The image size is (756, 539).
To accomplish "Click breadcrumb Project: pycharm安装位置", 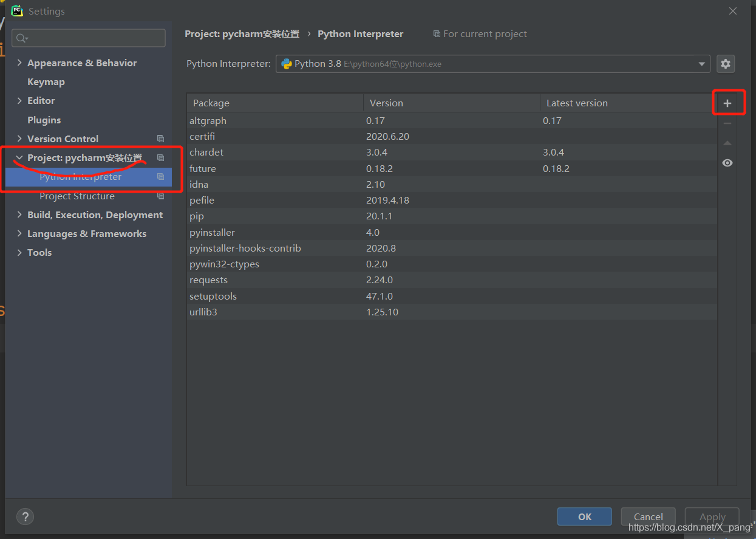I will [242, 34].
